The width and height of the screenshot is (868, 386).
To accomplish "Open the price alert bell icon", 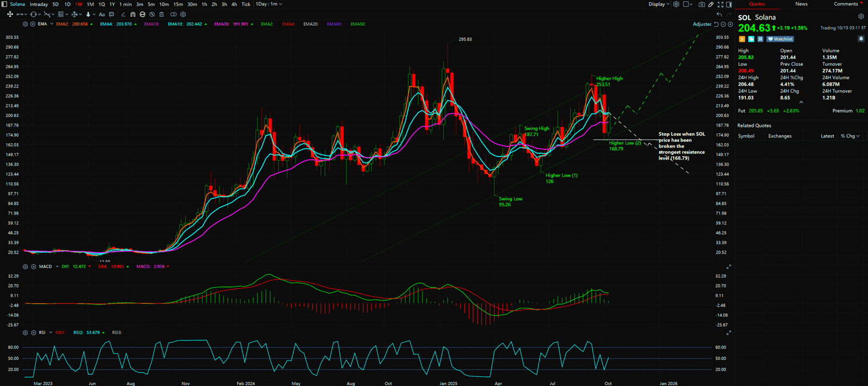I will coord(860,39).
